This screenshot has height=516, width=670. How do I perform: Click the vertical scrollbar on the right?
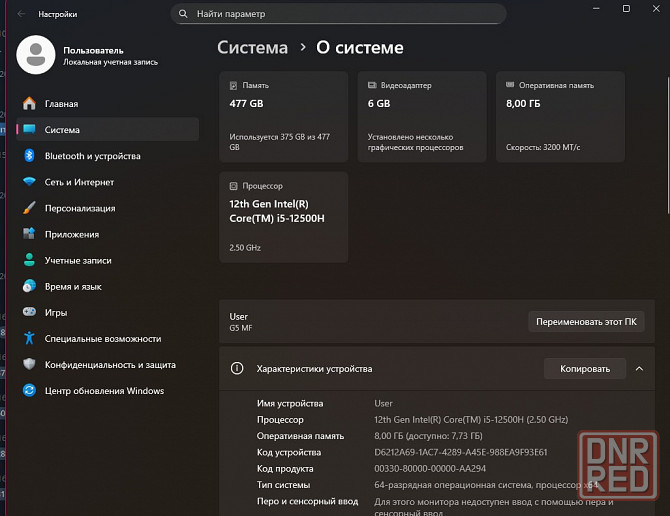[668, 145]
